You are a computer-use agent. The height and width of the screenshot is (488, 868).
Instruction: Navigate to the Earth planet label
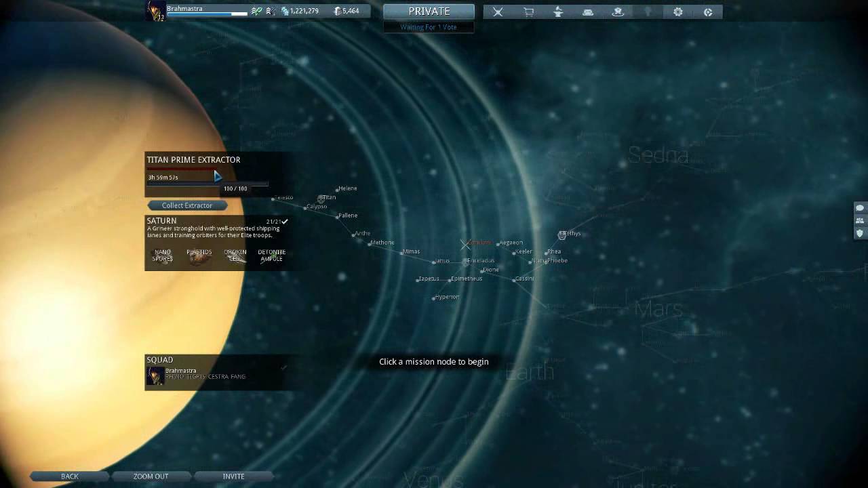(530, 372)
